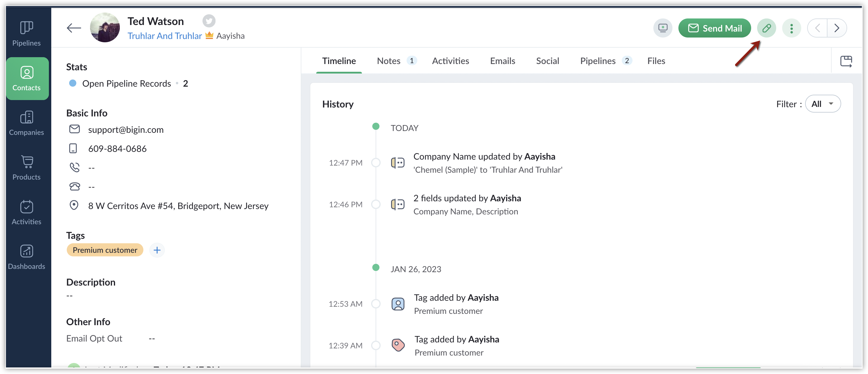Open the Contacts sidebar module

(27, 78)
